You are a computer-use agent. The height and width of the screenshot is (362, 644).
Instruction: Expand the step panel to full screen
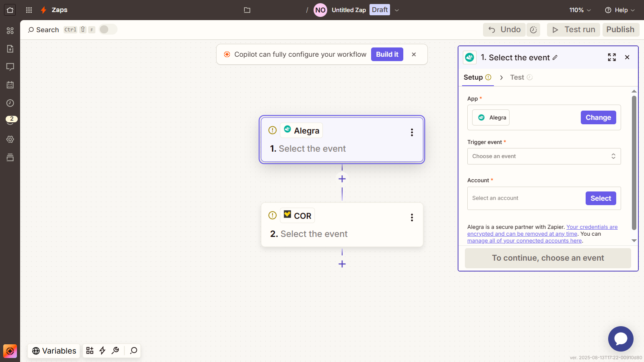612,58
